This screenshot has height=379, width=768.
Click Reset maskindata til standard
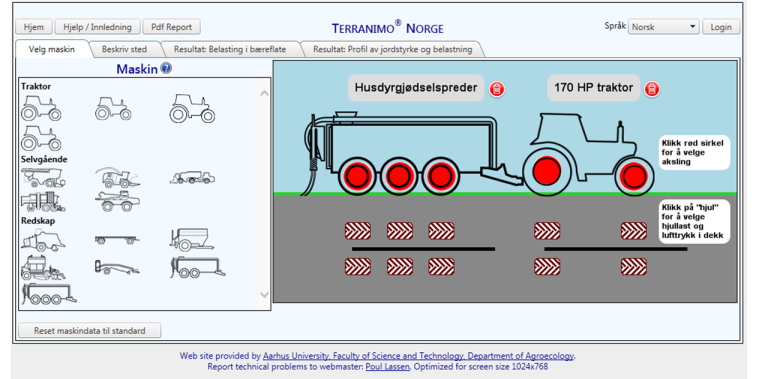point(90,331)
